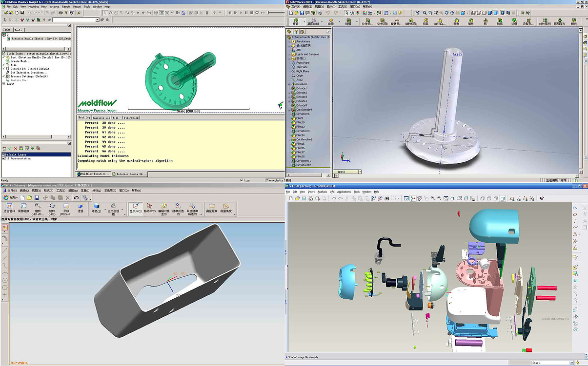Click the play animation button in Moldflow

(241, 13)
